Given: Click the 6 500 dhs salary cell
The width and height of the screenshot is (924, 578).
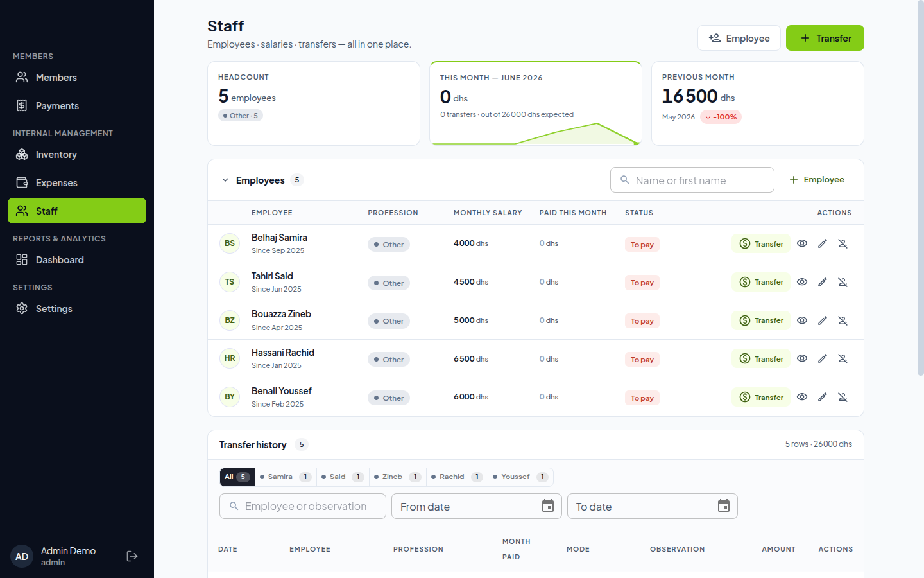Looking at the screenshot, I should point(471,359).
